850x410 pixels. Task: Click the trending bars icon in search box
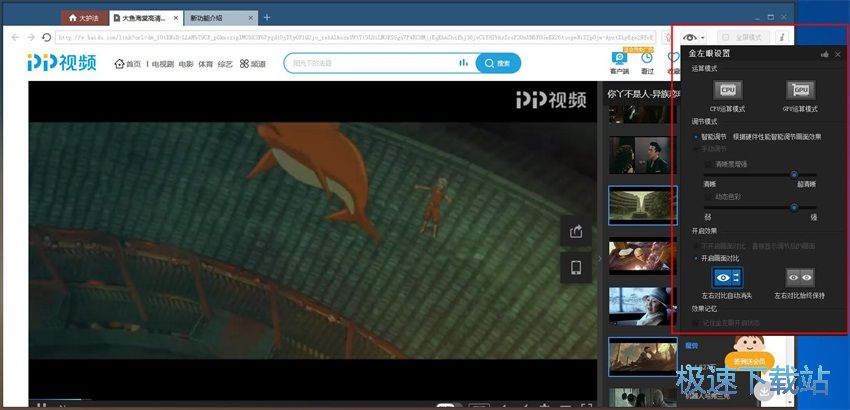pos(463,63)
